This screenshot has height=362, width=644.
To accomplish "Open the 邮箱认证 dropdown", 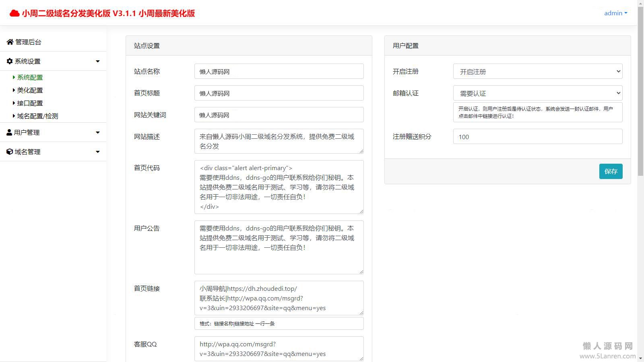I will pyautogui.click(x=537, y=93).
